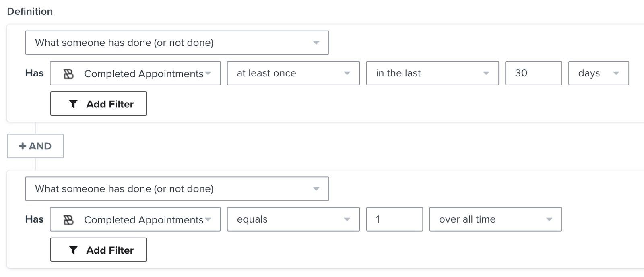
Task: Click the chevron on the 'equals' selector
Action: (x=347, y=219)
